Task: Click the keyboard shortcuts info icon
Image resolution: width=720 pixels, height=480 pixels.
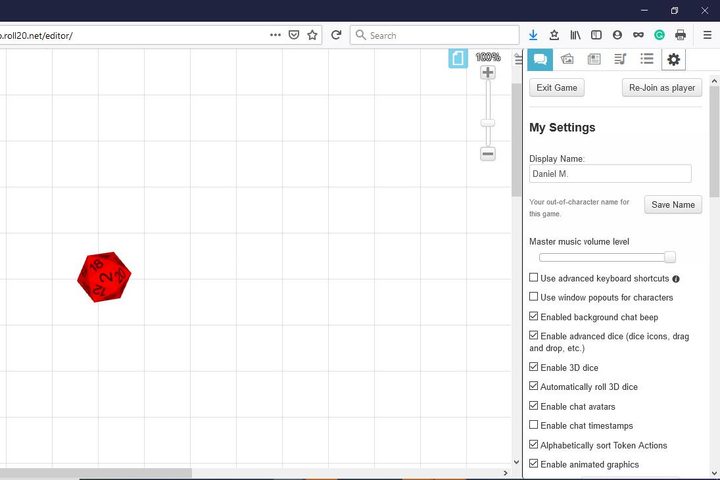Action: click(676, 279)
